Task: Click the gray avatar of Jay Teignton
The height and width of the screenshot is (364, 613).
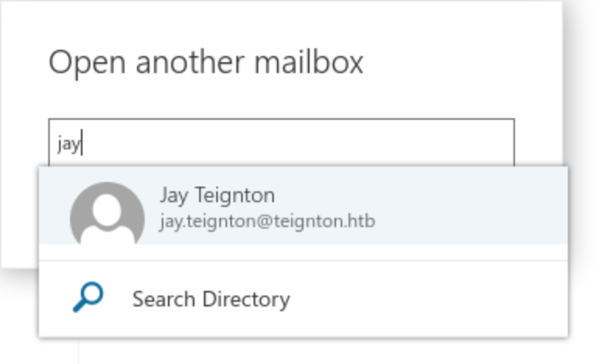Action: (107, 213)
